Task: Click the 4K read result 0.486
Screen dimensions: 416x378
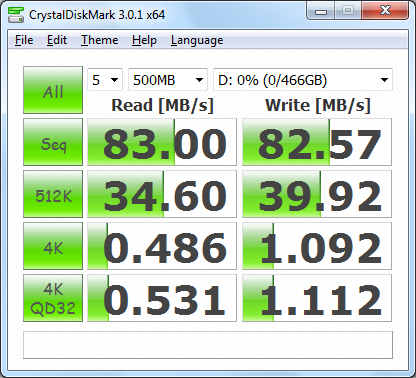Action: (162, 246)
